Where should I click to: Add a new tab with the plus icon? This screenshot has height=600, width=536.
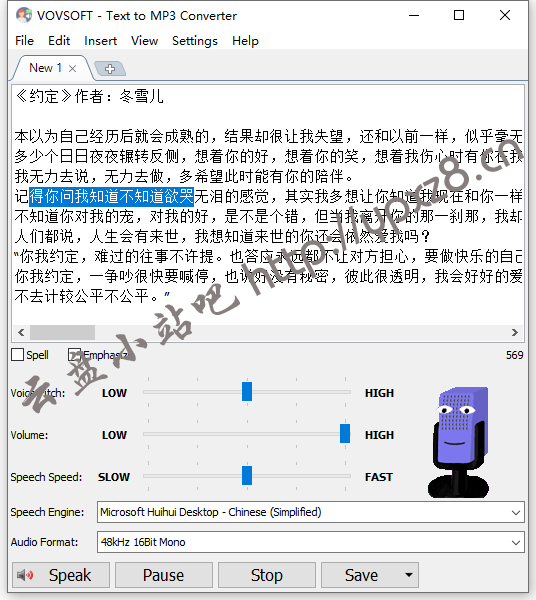coord(110,68)
